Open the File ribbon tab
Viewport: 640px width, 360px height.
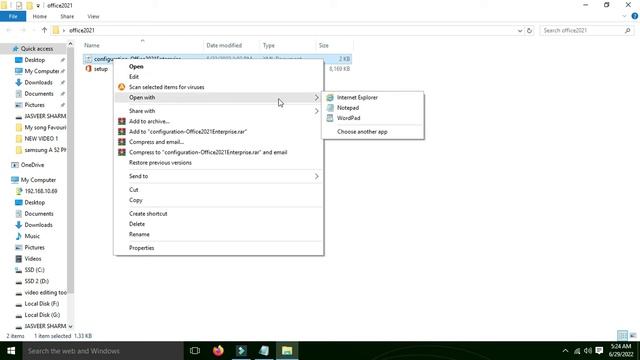13,16
